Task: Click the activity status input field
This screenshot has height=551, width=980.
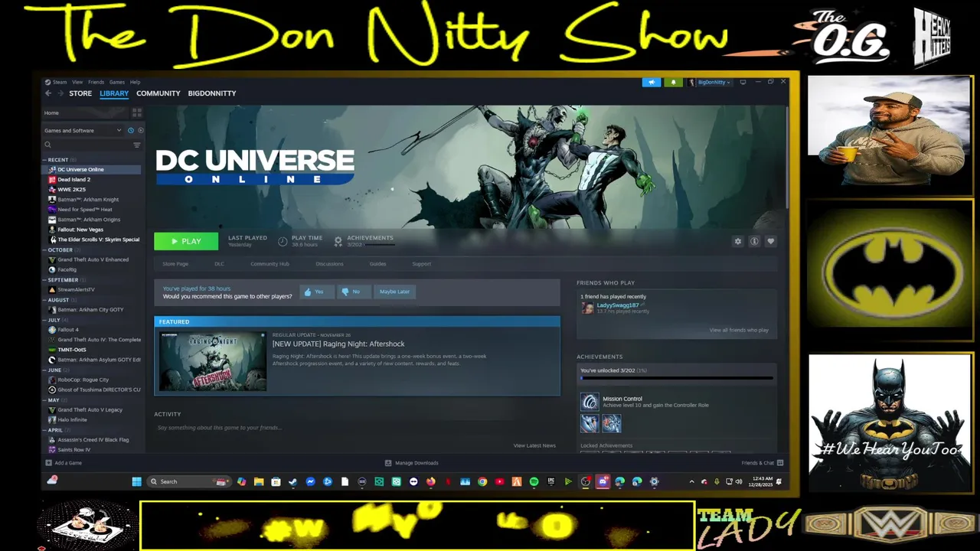Action: coord(356,428)
